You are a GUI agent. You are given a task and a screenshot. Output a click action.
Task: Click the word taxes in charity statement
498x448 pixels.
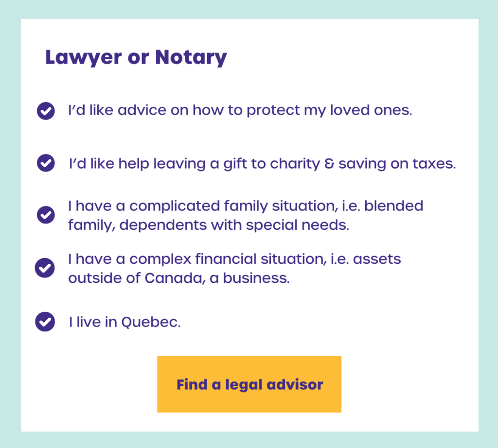[x=436, y=163]
